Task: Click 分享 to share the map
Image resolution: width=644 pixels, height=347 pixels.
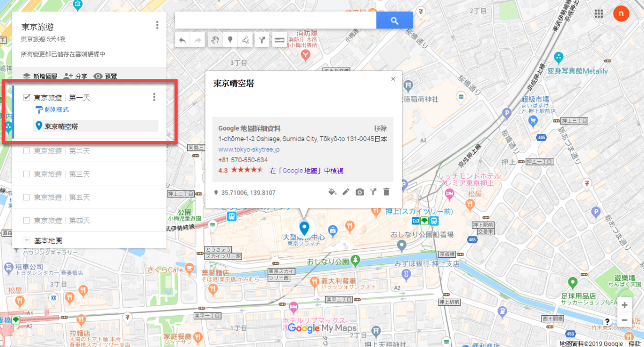Action: [76, 76]
